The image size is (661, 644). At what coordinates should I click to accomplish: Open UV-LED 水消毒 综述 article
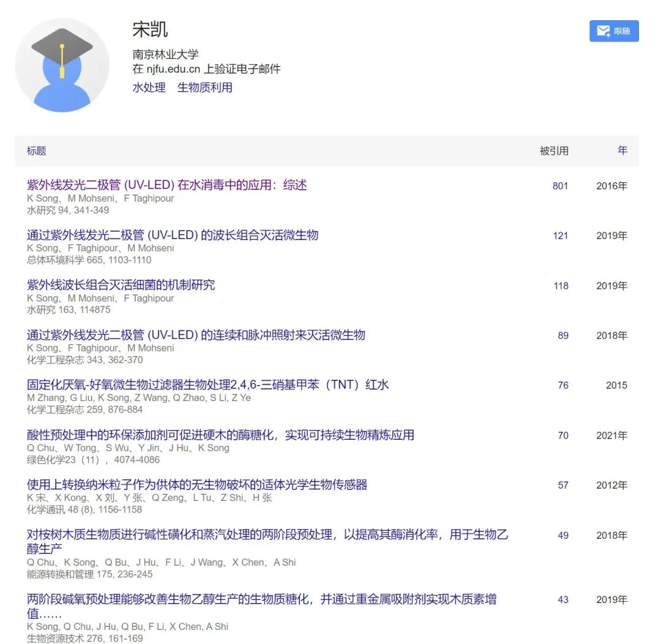tap(166, 185)
